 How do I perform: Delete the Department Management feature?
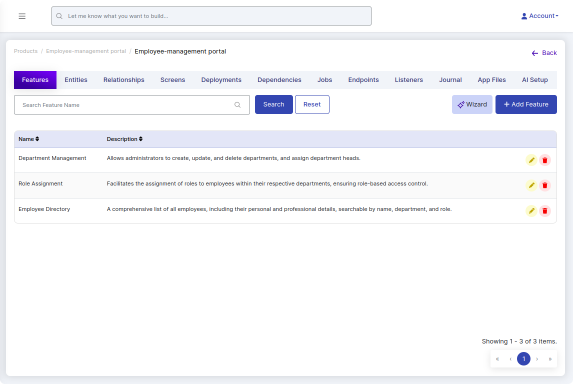point(545,160)
